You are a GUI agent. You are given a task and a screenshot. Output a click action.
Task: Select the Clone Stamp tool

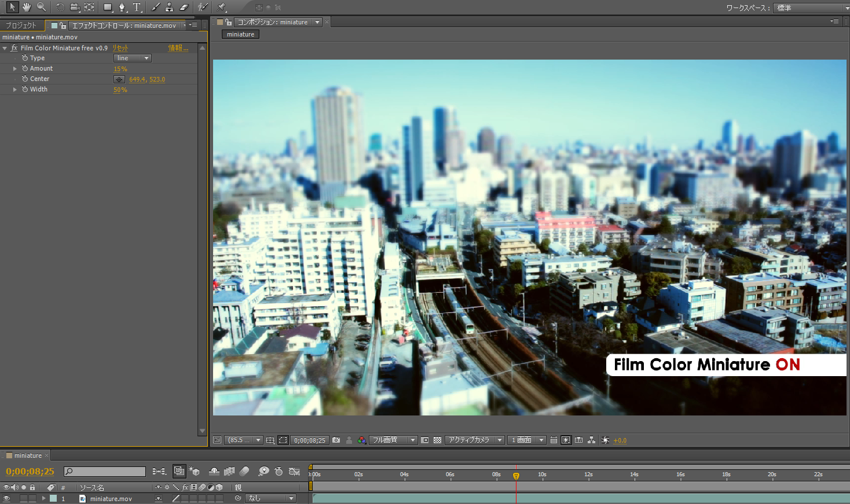pos(169,7)
